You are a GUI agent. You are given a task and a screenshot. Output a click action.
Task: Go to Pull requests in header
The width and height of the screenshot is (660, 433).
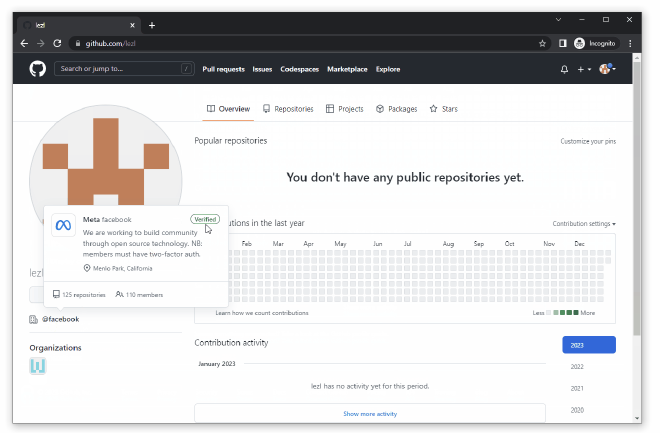point(222,69)
